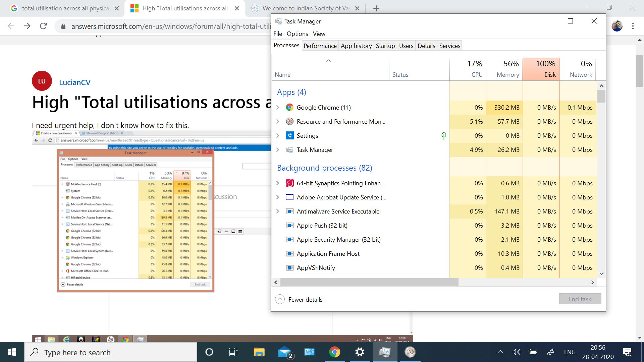
Task: Select Apple Security Manager (32 bit) row
Action: pos(434,239)
